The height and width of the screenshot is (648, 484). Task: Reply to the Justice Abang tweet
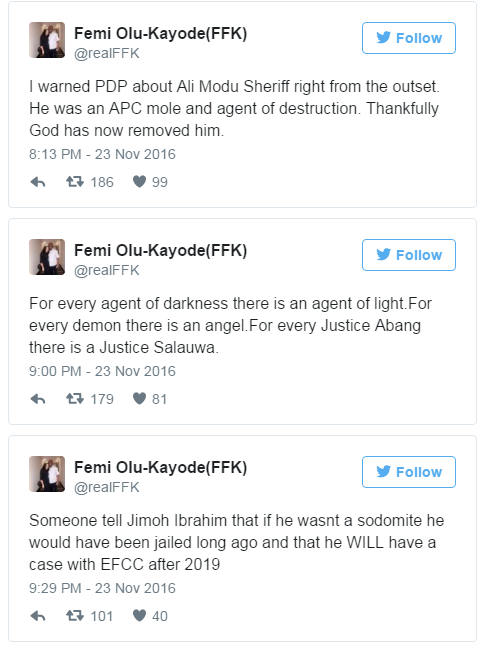38,399
